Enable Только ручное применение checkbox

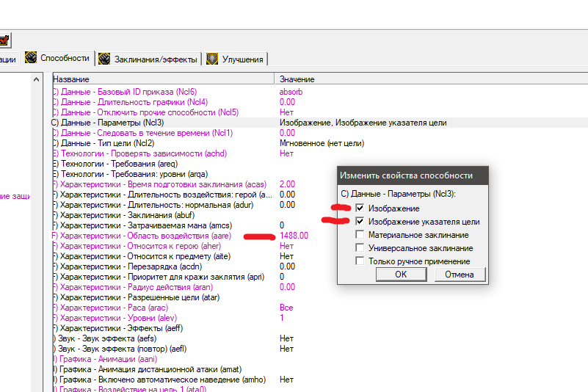point(360,261)
